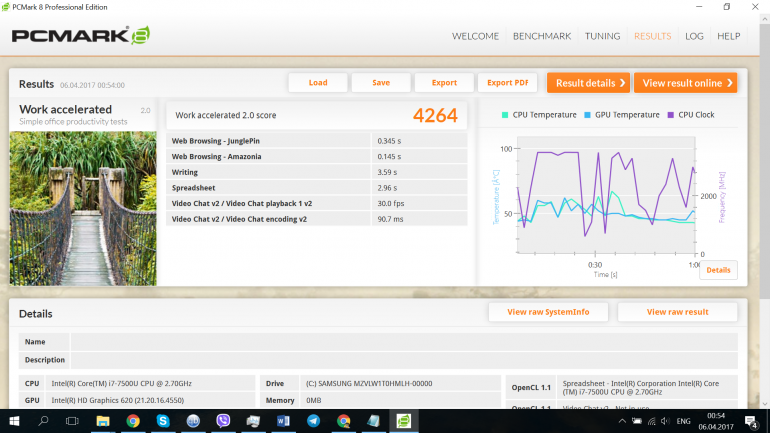This screenshot has height=433, width=770.
Task: Open the HELP tab
Action: pos(728,36)
